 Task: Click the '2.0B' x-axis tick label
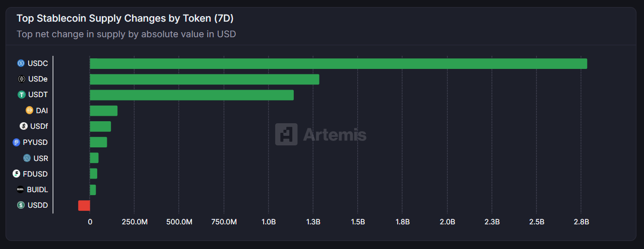click(x=447, y=222)
